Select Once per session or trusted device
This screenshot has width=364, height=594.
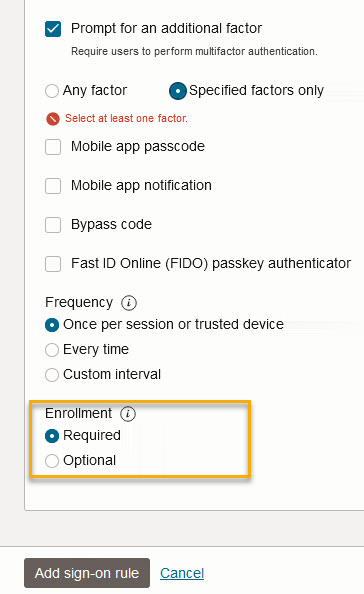pyautogui.click(x=52, y=325)
